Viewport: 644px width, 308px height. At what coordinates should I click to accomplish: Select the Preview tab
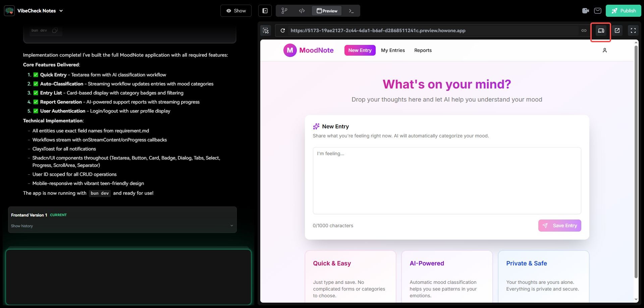(327, 11)
